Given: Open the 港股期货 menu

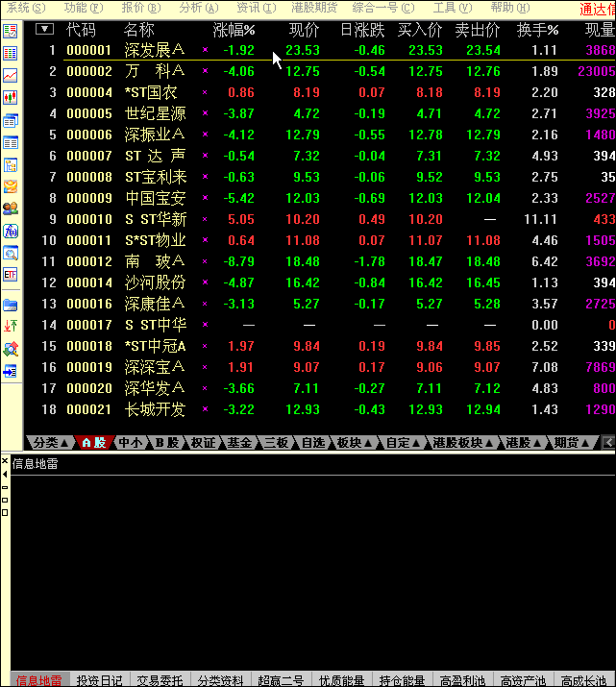Looking at the screenshot, I should [x=314, y=8].
